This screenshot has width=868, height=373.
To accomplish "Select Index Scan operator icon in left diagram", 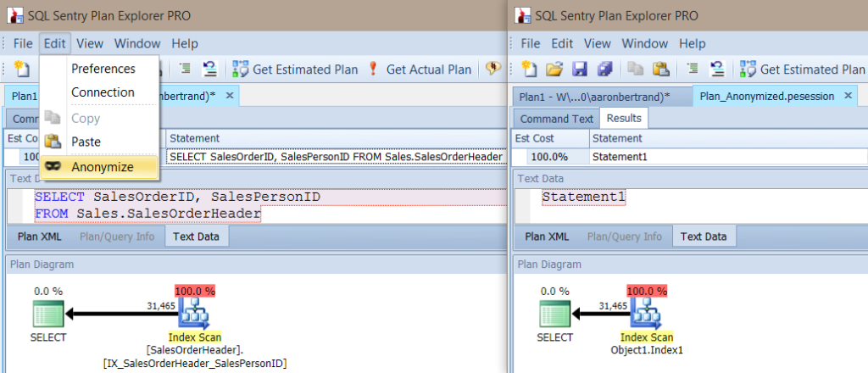I will (194, 314).
